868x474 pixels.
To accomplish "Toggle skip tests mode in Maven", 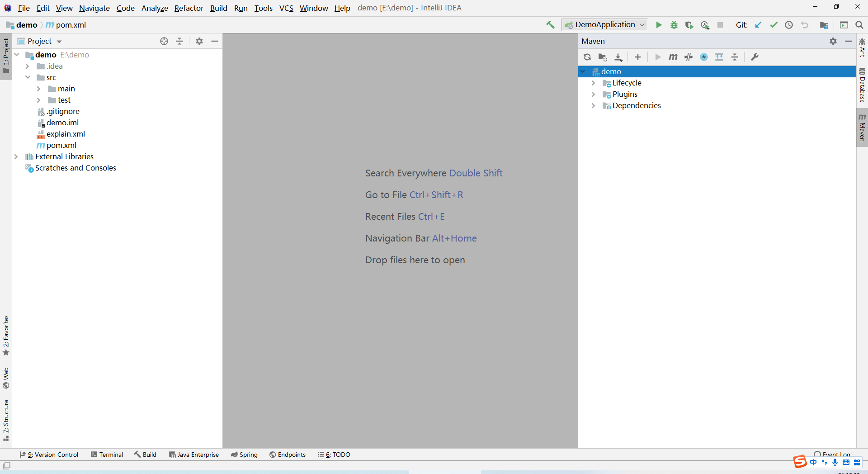I will [704, 57].
